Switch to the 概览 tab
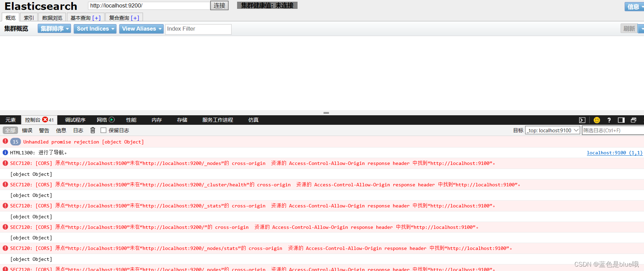 click(11, 18)
